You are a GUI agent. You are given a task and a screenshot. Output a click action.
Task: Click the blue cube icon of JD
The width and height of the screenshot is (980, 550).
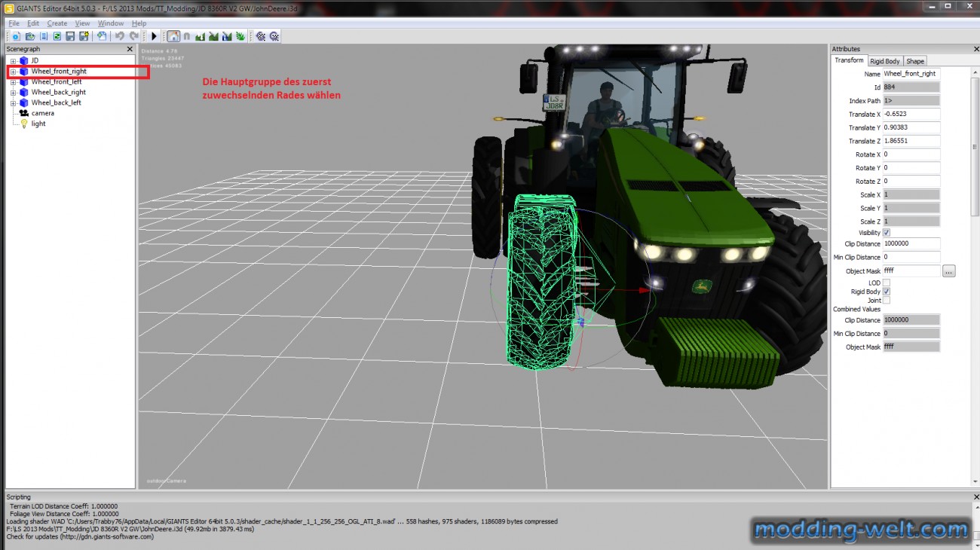(x=23, y=60)
